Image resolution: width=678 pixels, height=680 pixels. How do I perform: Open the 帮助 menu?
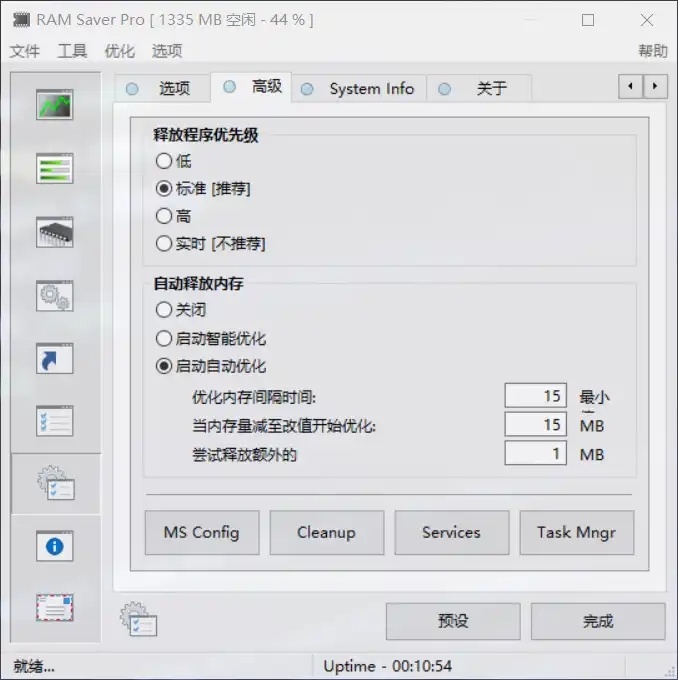point(653,51)
